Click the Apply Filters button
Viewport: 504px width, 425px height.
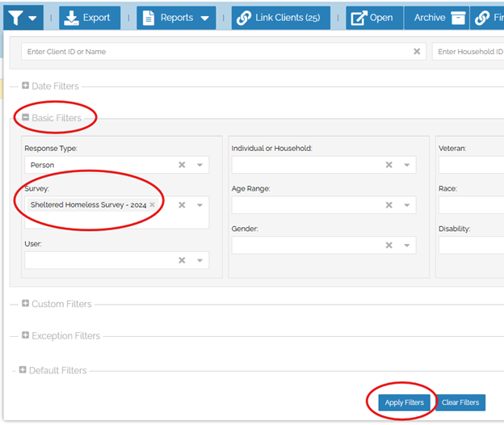pos(405,402)
